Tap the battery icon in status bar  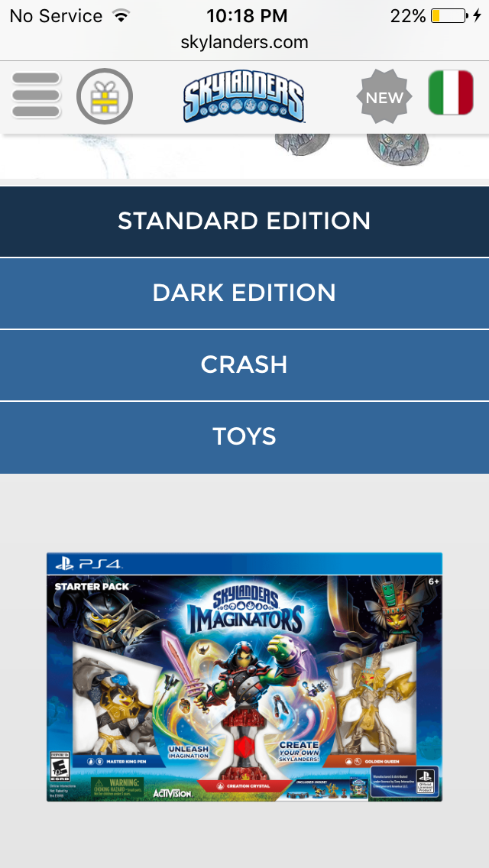[x=449, y=15]
